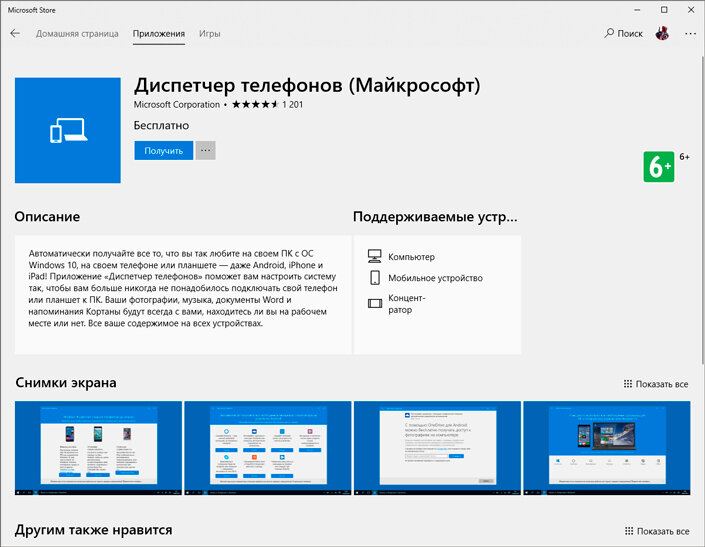Show all screenshots via Показать все

(656, 384)
